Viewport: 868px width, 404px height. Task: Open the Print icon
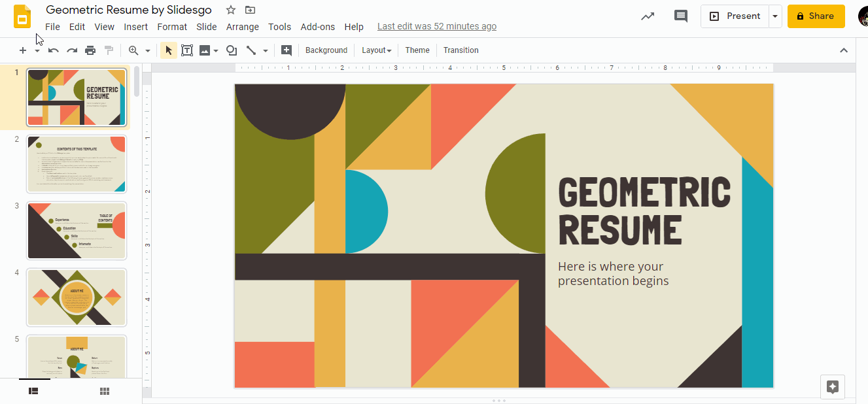click(x=90, y=50)
